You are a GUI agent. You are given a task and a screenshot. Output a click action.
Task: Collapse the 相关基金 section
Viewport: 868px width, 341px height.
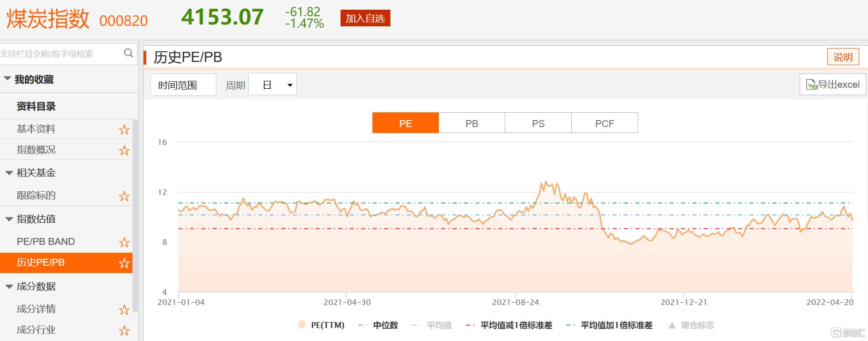[x=9, y=173]
